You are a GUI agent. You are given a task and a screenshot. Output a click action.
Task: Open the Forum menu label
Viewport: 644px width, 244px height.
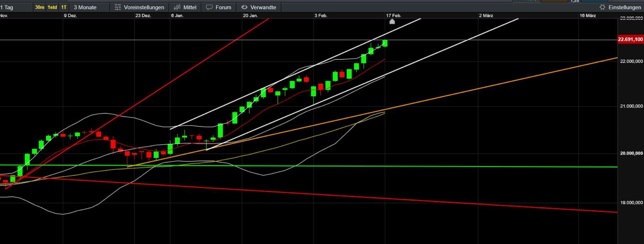pos(223,7)
